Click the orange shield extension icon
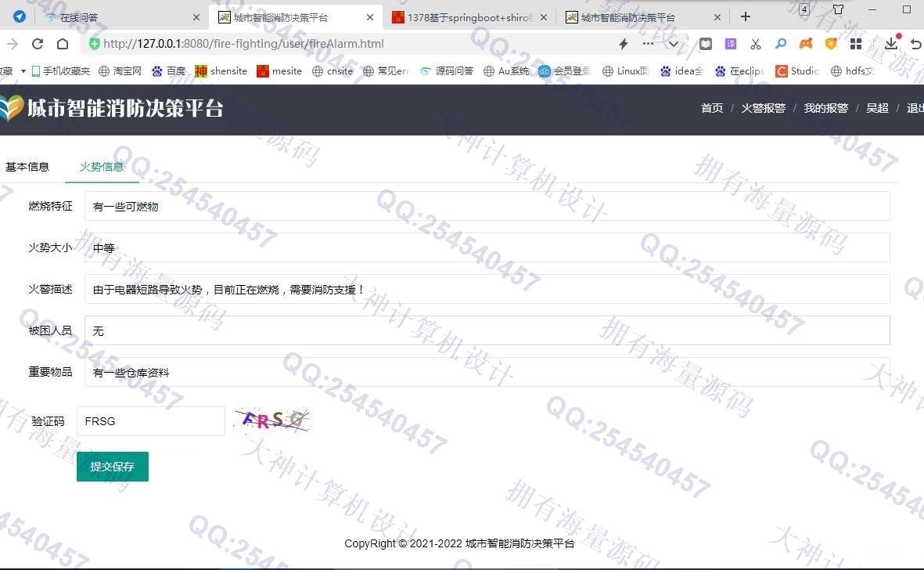 [x=831, y=44]
